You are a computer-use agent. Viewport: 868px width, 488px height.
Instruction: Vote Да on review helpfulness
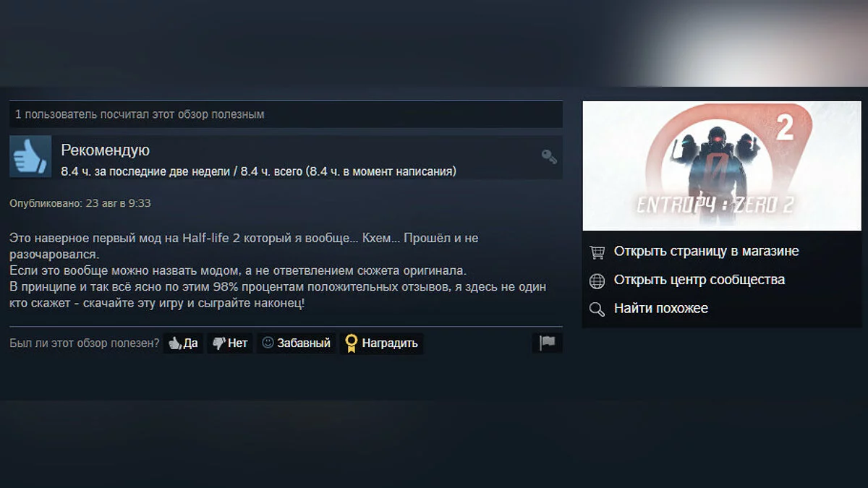tap(183, 343)
